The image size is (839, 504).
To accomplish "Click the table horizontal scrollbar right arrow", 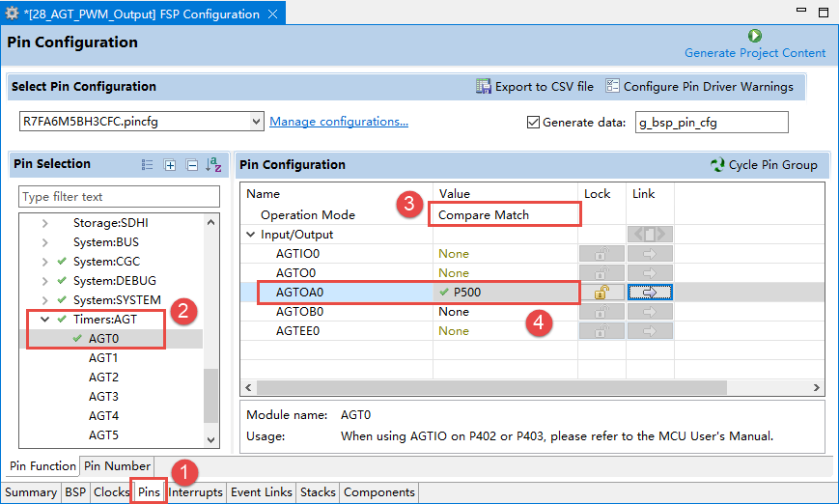I will 817,387.
